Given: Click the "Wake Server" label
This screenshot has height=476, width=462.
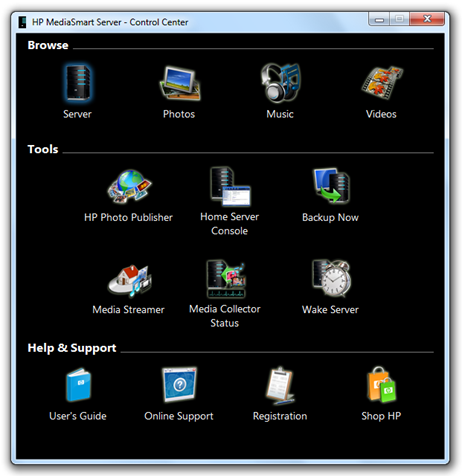Looking at the screenshot, I should pos(330,310).
